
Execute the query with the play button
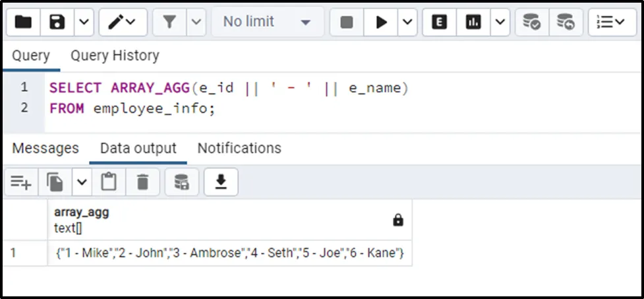point(381,22)
